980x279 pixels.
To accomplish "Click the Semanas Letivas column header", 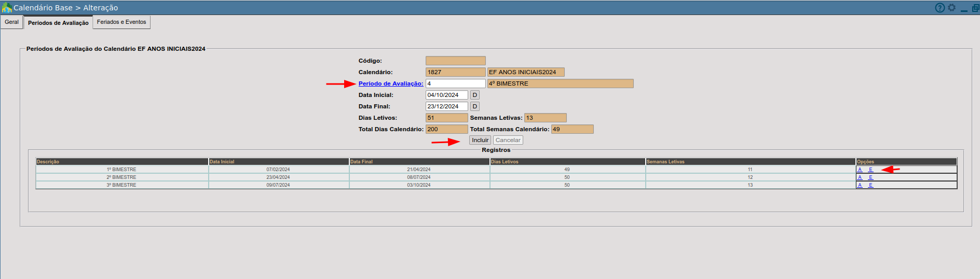I will click(751, 162).
